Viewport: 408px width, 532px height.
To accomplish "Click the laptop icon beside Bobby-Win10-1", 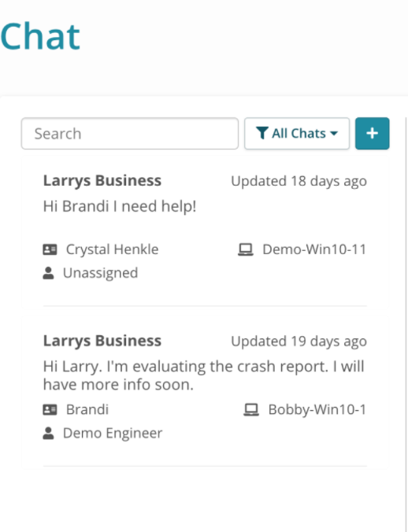I will 251,409.
